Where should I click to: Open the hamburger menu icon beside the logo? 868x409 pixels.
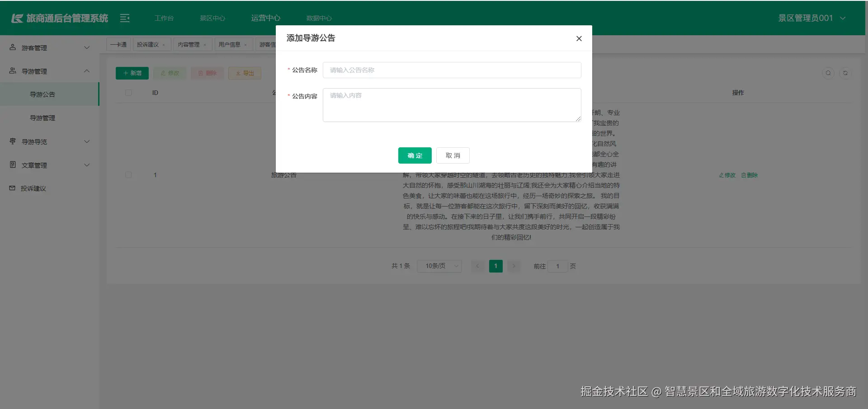click(x=124, y=18)
